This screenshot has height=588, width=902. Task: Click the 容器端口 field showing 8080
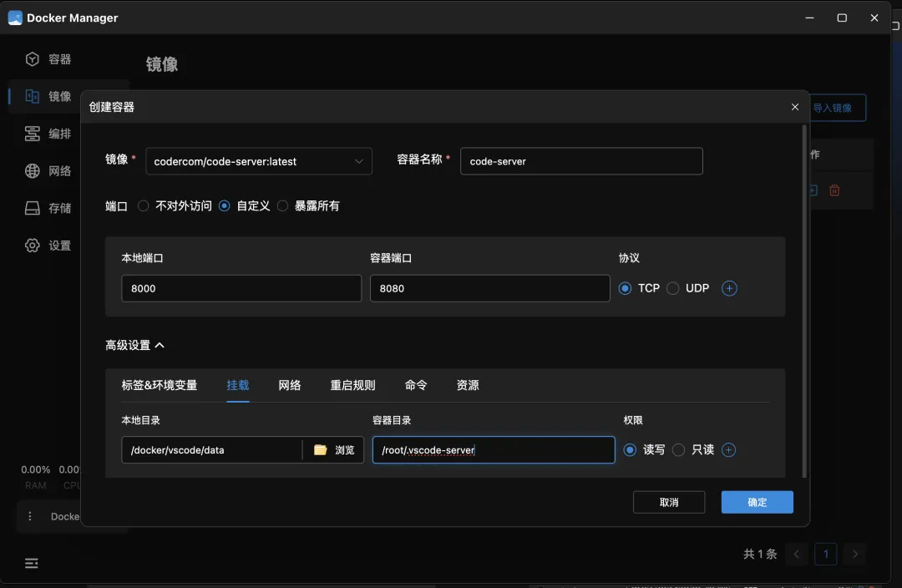490,288
